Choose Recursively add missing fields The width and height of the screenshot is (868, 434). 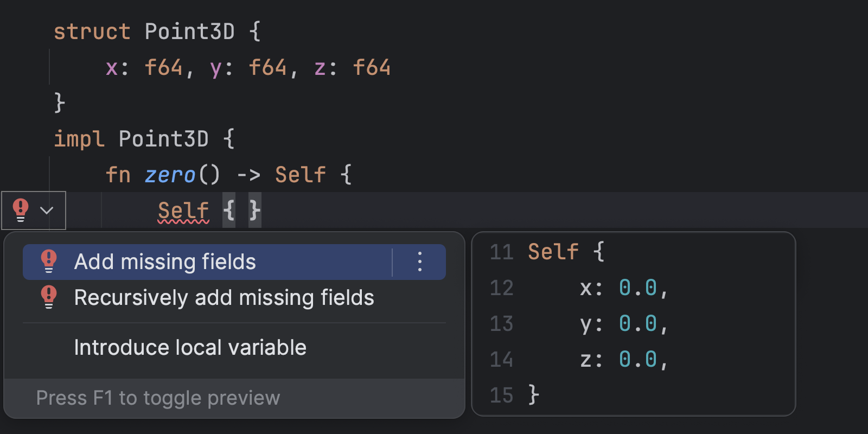(x=224, y=297)
